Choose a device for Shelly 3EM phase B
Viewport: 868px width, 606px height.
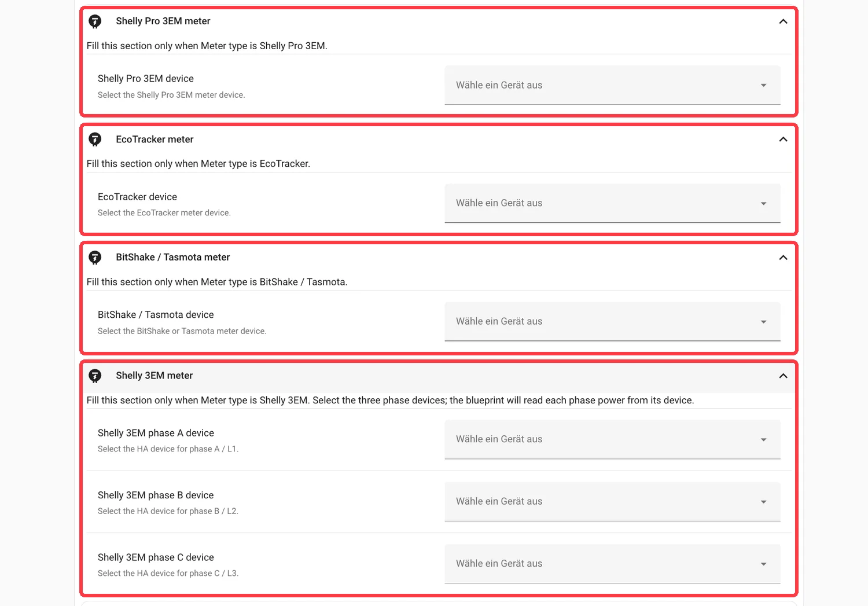(612, 502)
